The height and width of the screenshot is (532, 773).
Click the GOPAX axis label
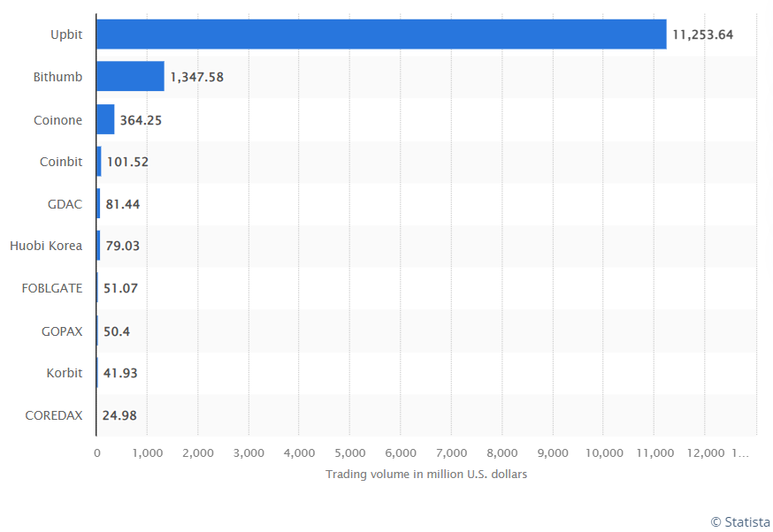point(62,331)
